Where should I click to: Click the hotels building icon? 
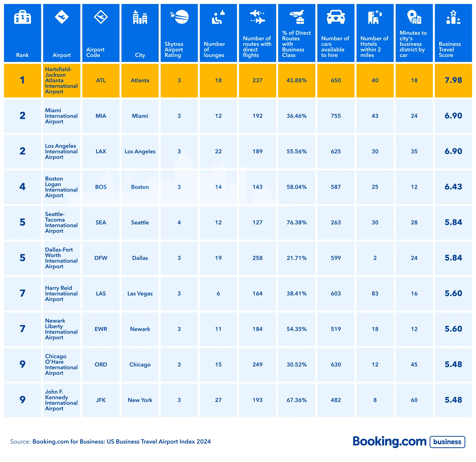pyautogui.click(x=375, y=17)
